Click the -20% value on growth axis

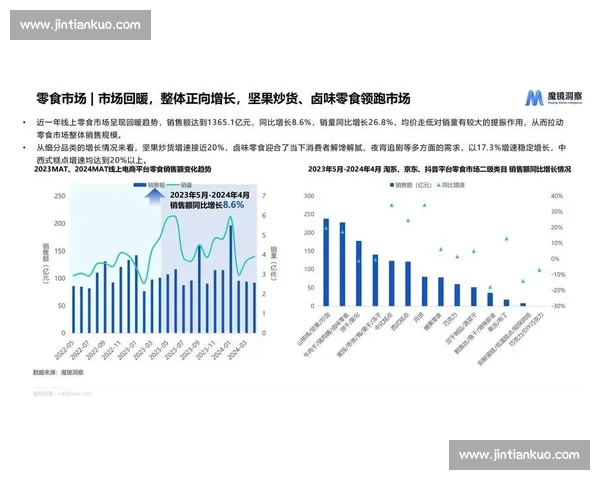tap(558, 290)
